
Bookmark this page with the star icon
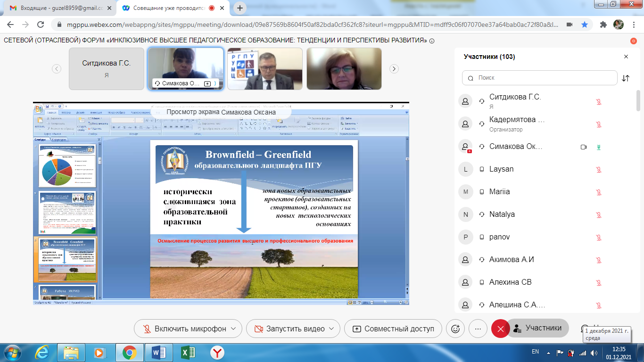(x=585, y=25)
